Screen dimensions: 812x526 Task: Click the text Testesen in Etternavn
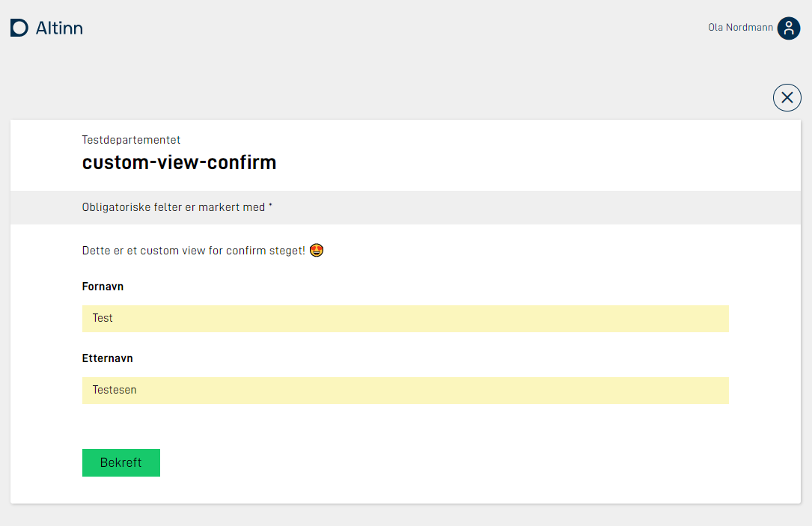pos(115,390)
